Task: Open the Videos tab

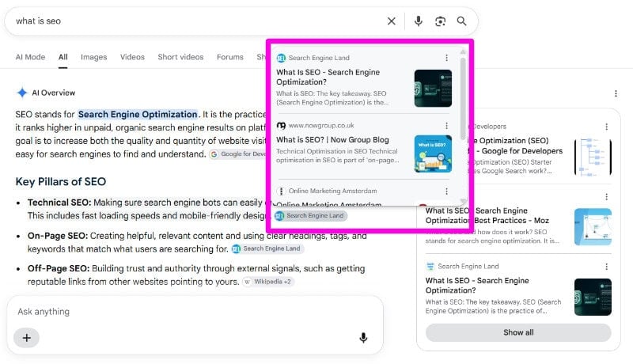Action: (132, 57)
